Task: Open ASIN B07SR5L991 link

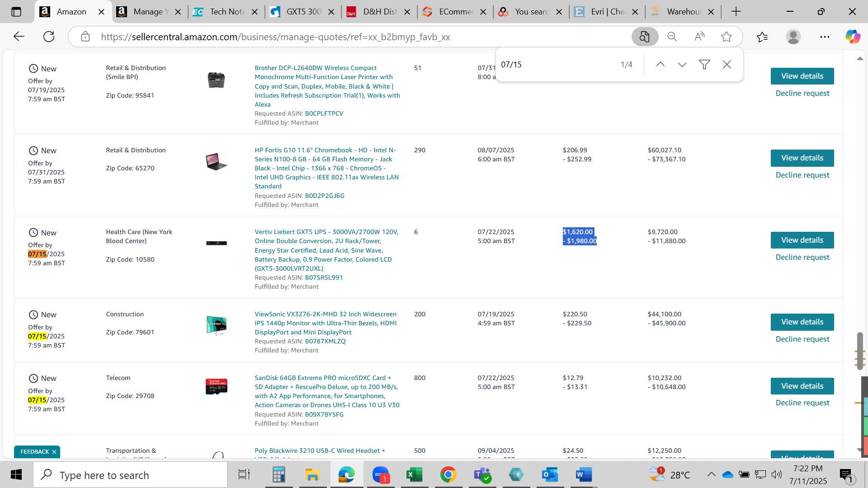Action: 324,277
